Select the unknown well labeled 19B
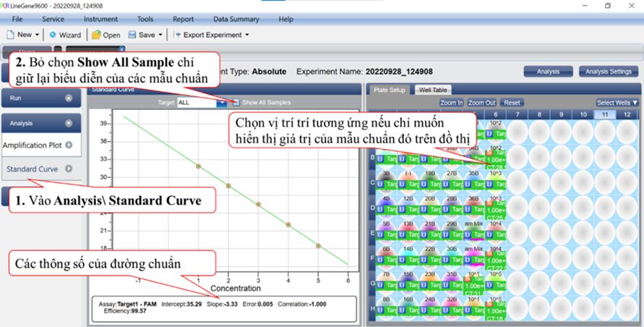 (430, 182)
